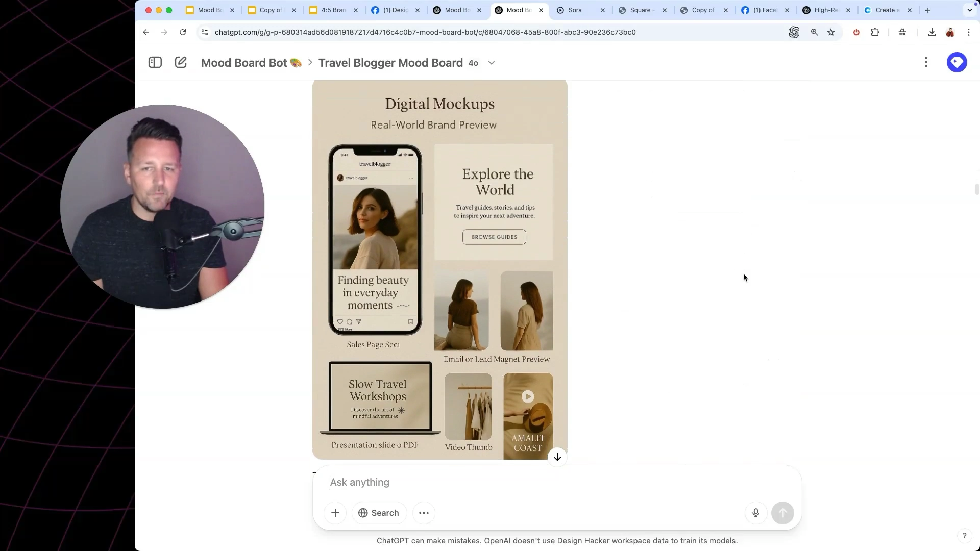Viewport: 980px width, 551px height.
Task: Click the help question mark button
Action: pyautogui.click(x=964, y=535)
